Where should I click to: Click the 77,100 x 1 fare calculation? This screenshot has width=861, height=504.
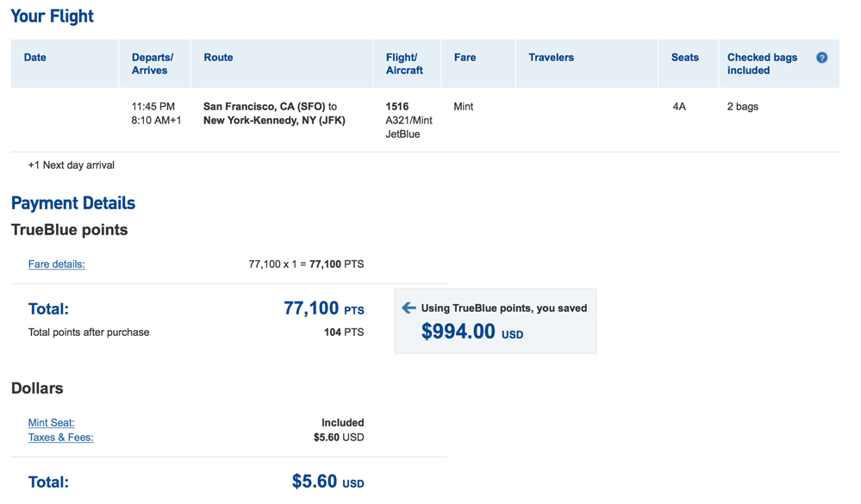pyautogui.click(x=307, y=264)
